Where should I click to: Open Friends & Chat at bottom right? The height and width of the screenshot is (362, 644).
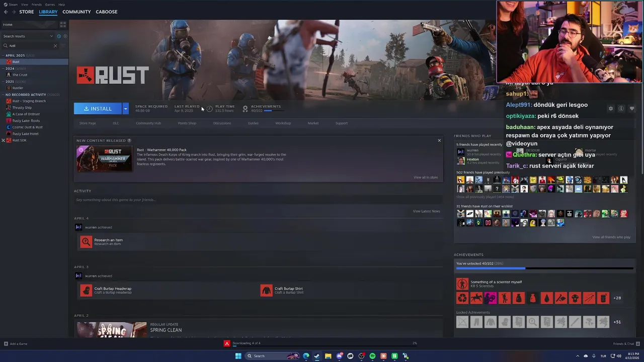[x=626, y=344]
